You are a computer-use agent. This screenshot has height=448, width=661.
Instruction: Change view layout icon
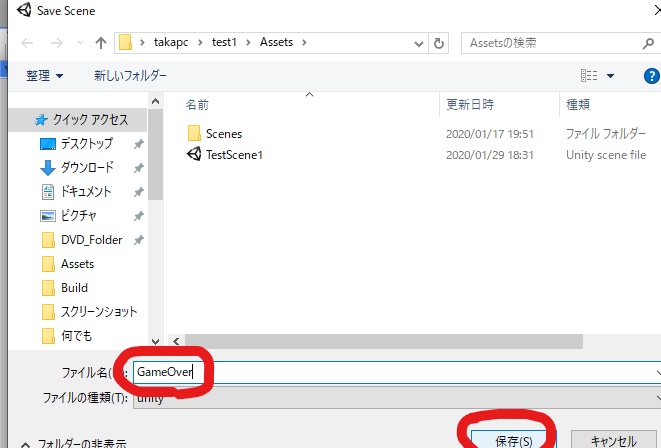589,76
